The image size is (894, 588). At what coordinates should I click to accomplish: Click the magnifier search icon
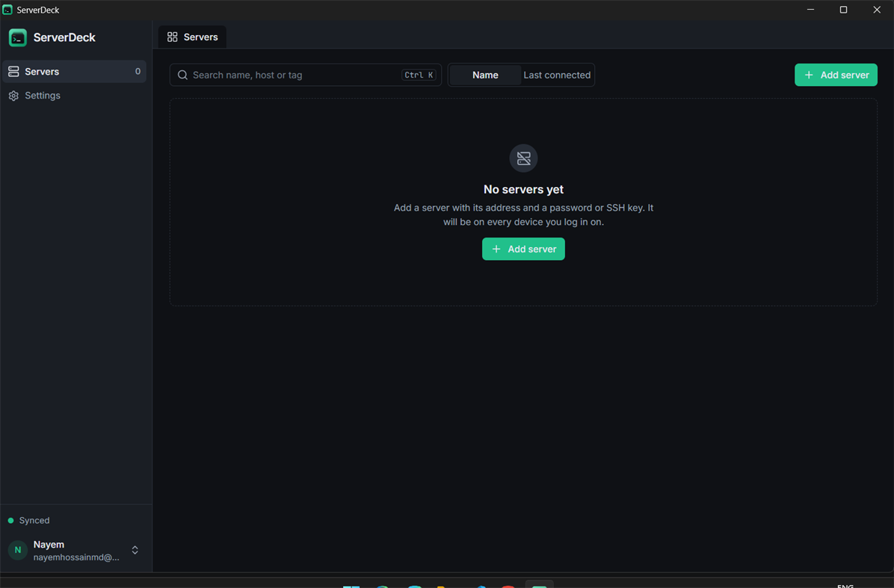182,75
